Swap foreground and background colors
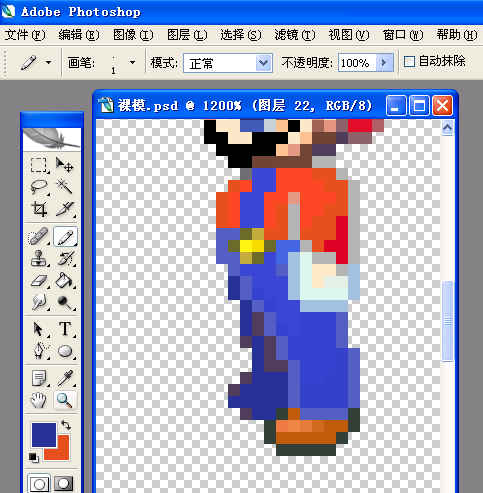This screenshot has width=483, height=493. click(66, 425)
